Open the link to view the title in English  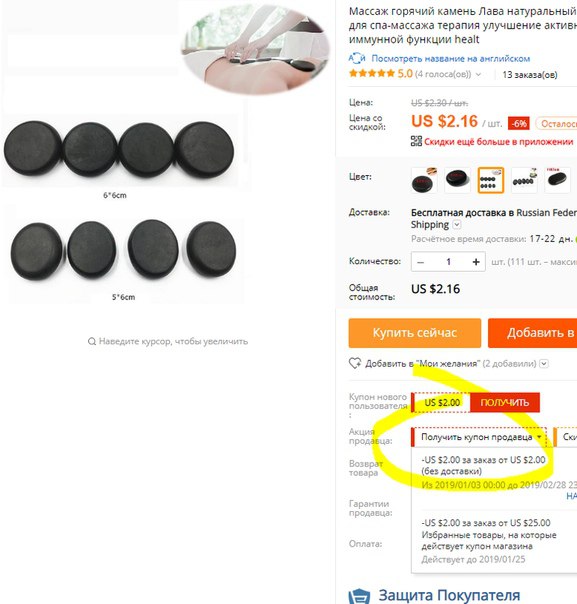point(450,59)
